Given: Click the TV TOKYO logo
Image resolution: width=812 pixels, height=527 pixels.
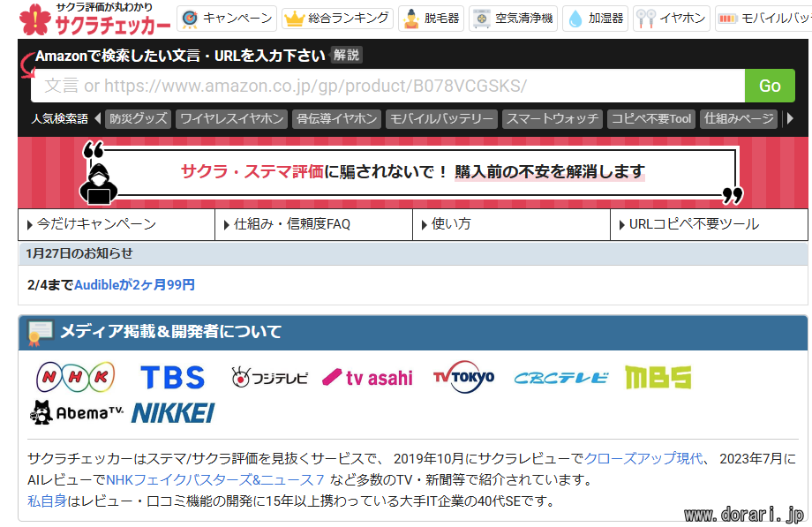Looking at the screenshot, I should [463, 377].
